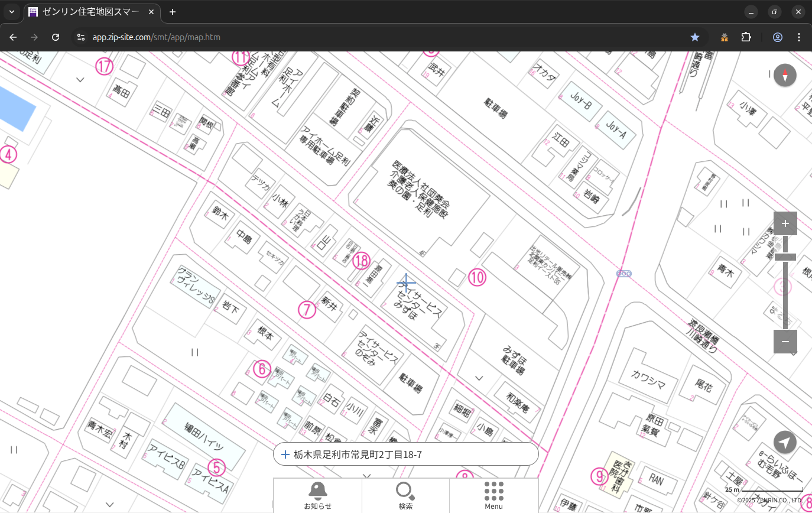Screen dimensions: 812x513
Task: Click the traffic signal icon on the map
Action: click(624, 273)
